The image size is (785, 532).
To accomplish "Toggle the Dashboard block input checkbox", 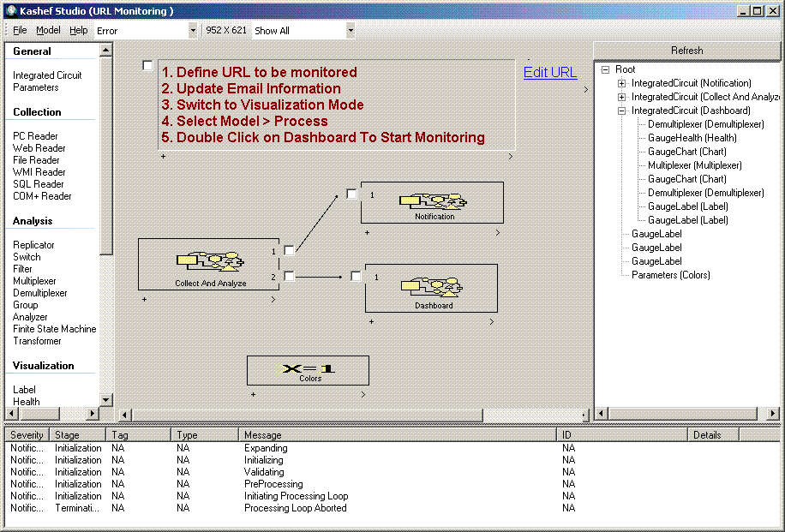I will [356, 276].
